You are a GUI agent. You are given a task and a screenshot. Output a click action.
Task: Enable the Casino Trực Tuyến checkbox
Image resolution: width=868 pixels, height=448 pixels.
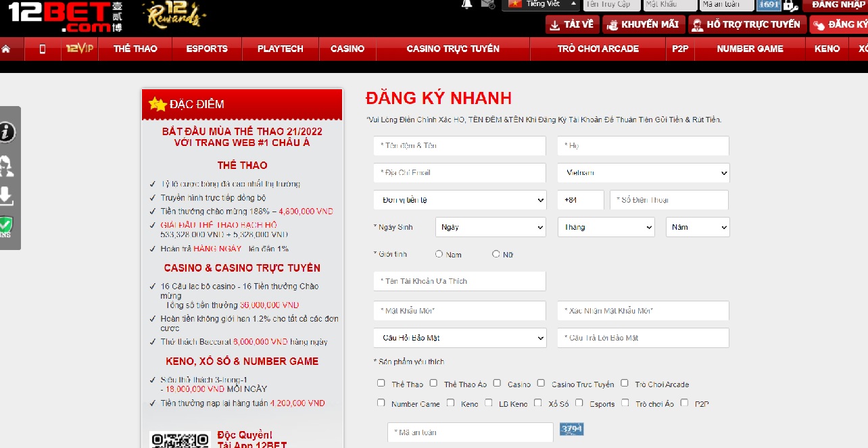click(x=541, y=383)
